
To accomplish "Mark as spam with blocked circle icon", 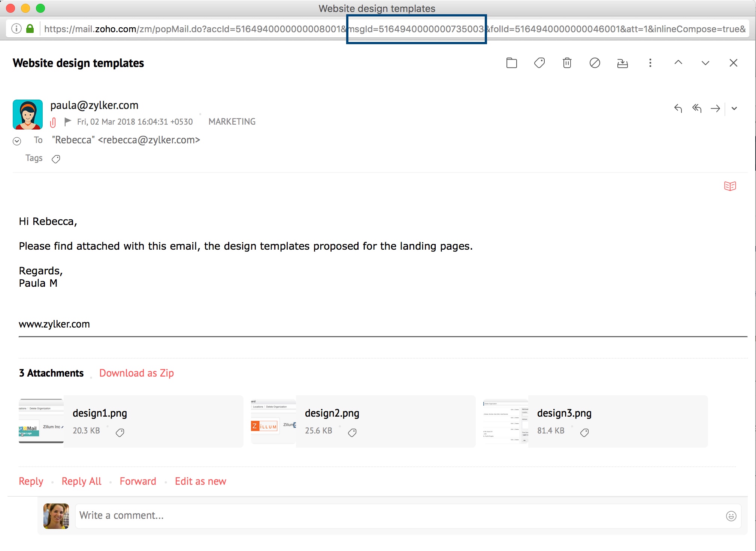I will tap(595, 63).
